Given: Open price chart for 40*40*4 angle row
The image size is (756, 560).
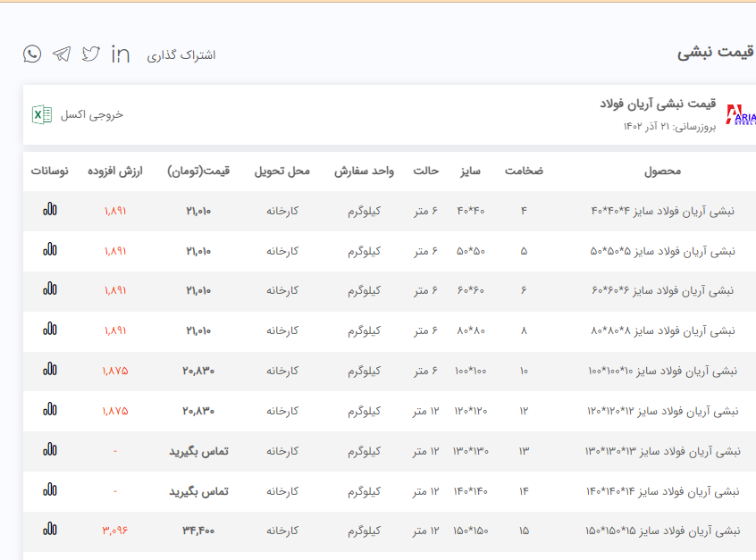Looking at the screenshot, I should pyautogui.click(x=49, y=211).
